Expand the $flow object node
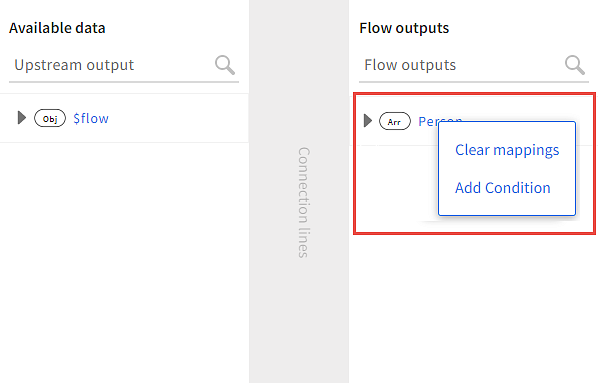 point(22,118)
